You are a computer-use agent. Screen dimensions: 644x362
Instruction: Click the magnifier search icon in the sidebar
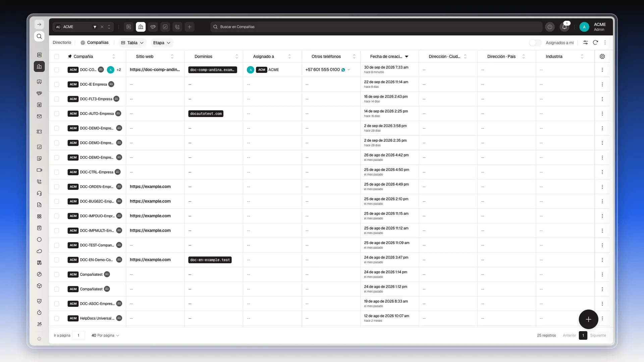point(39,36)
